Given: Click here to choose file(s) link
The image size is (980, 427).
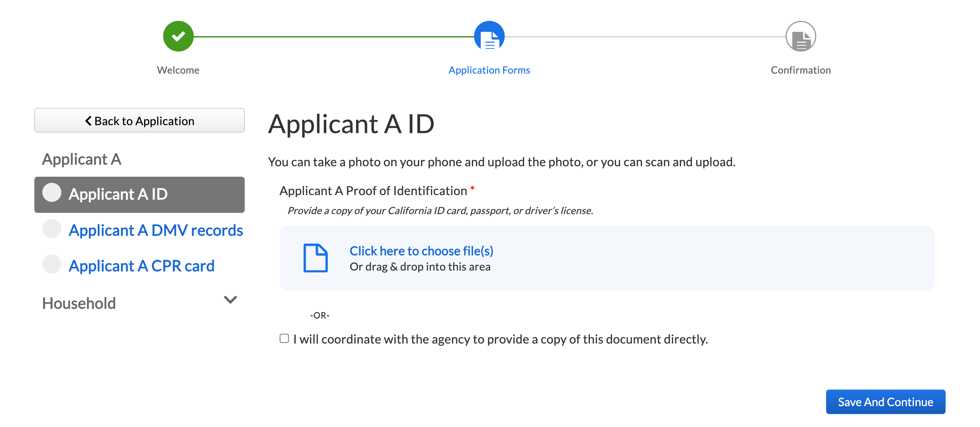Looking at the screenshot, I should [x=421, y=251].
